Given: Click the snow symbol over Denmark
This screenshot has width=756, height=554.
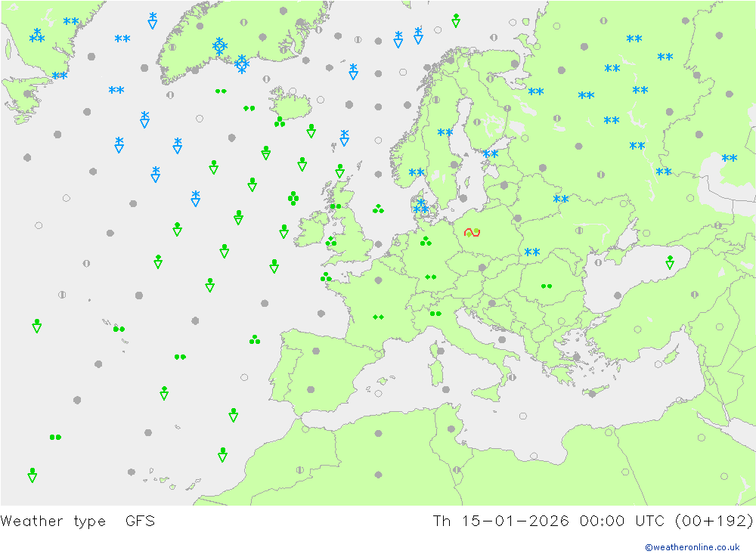Looking at the screenshot, I should pyautogui.click(x=421, y=206).
